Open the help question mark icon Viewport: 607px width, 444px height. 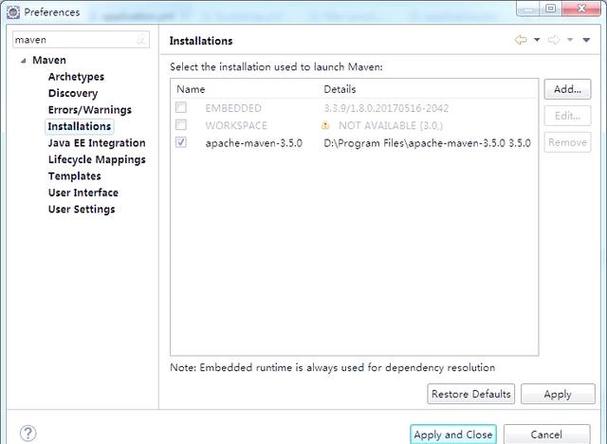click(28, 434)
